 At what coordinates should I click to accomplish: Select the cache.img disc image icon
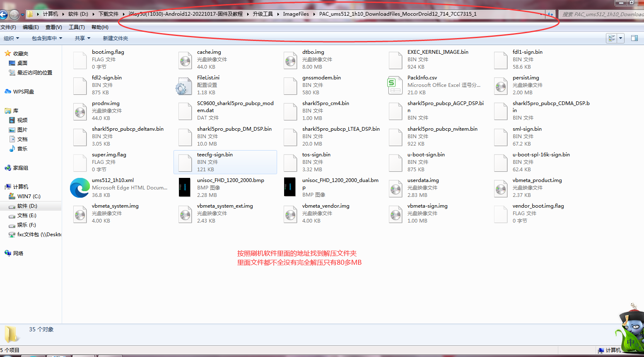[185, 60]
